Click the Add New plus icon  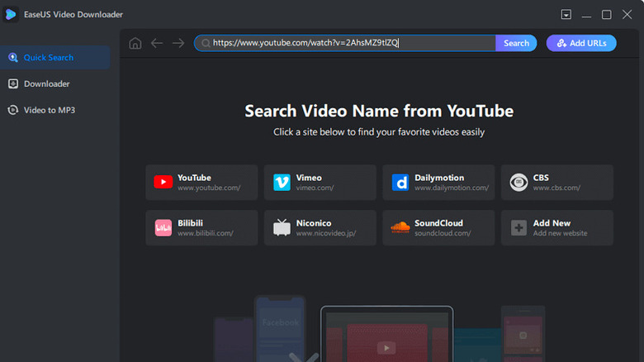pos(519,227)
